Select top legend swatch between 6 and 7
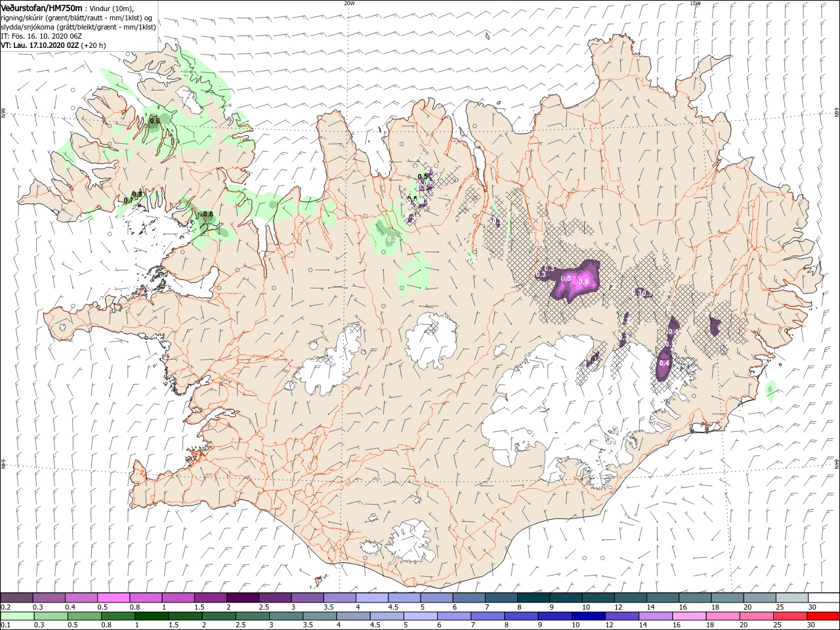Screen dimensions: 840x630 [468, 598]
